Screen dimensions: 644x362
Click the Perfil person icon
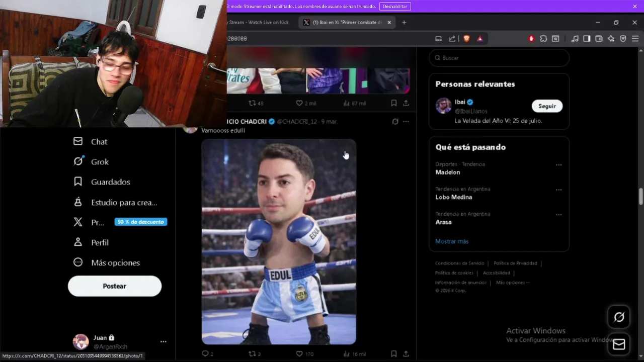pos(78,242)
